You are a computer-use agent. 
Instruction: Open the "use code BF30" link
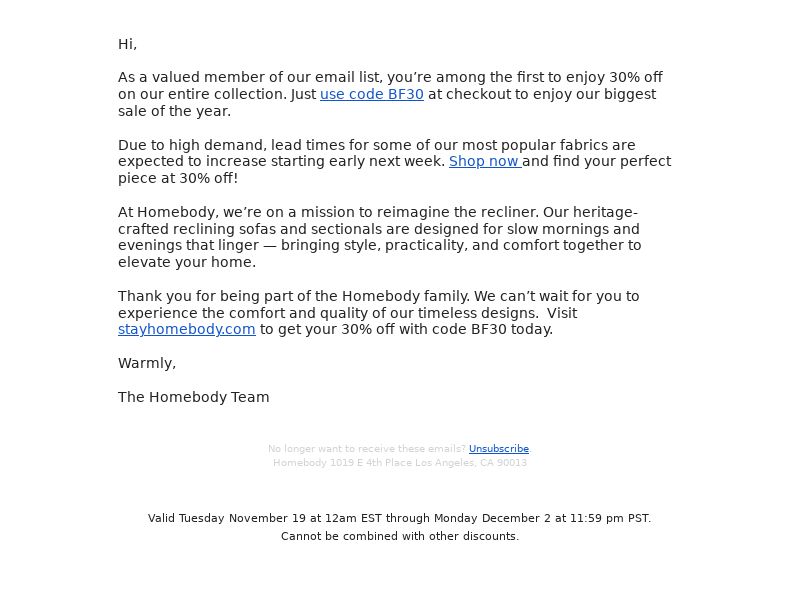pyautogui.click(x=371, y=94)
